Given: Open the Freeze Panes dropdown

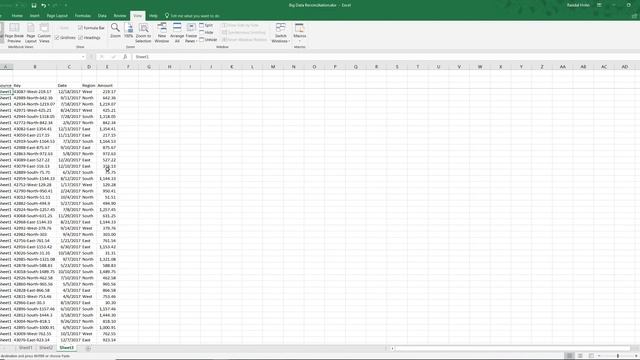Looking at the screenshot, I should coord(191,33).
